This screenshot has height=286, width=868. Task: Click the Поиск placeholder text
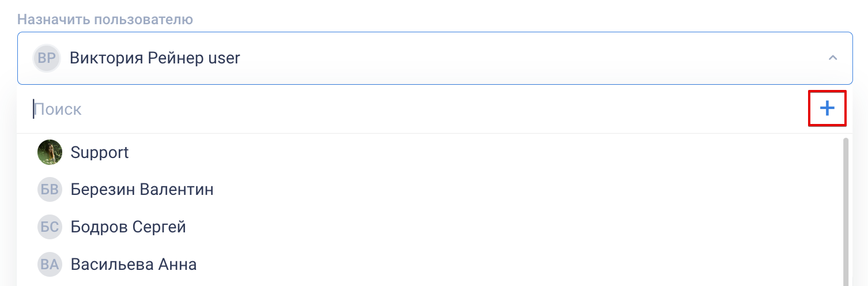coord(58,109)
